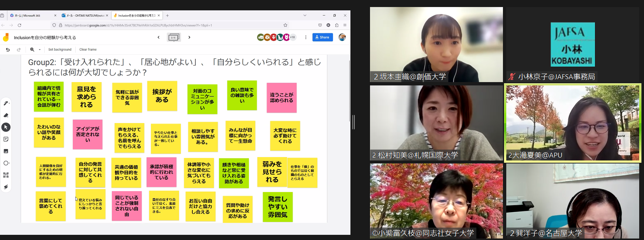Switch to the Microsoft 365 home tab
The width and height of the screenshot is (644, 240).
31,16
